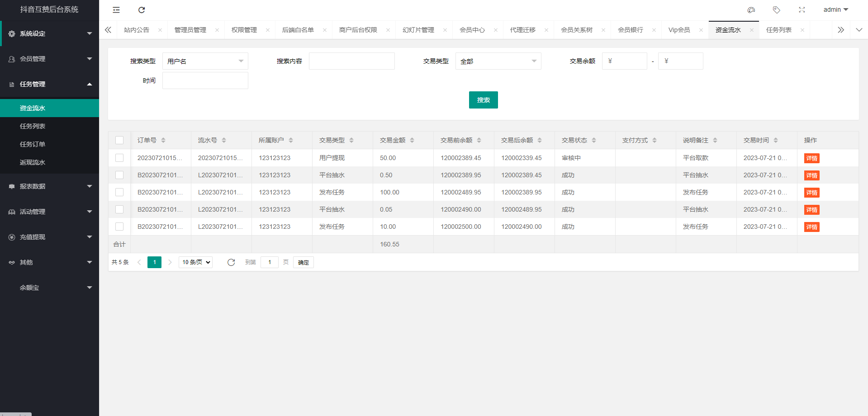Click the 搜索内容 text input field

pyautogui.click(x=351, y=61)
